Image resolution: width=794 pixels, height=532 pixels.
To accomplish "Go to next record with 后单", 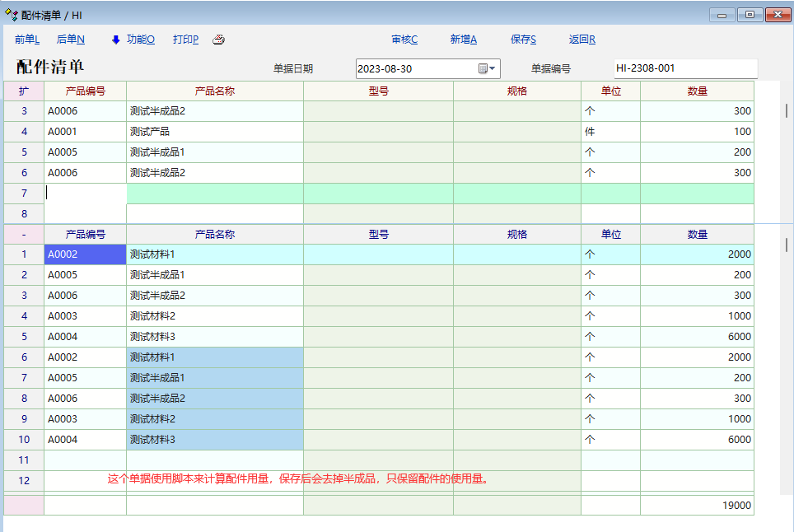I will (x=71, y=40).
